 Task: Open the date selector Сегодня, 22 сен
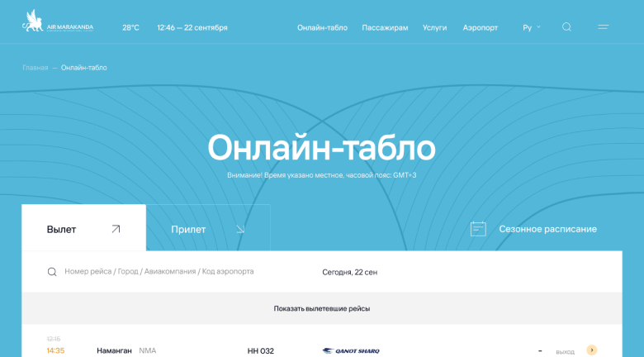point(349,272)
